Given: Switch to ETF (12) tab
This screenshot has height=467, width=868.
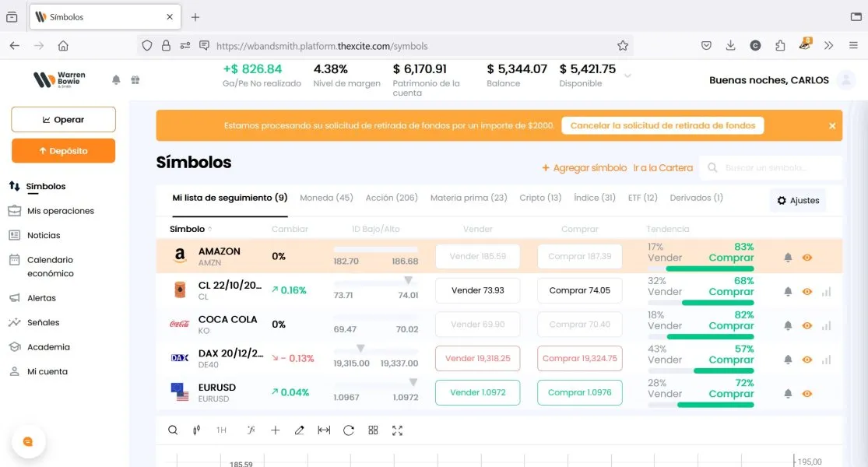Looking at the screenshot, I should [x=643, y=198].
